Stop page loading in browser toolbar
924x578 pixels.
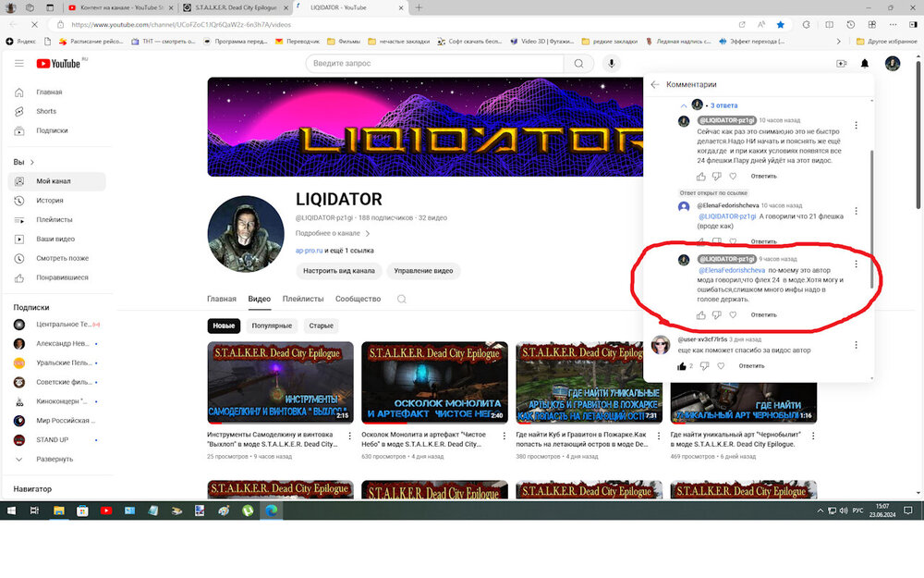click(34, 25)
